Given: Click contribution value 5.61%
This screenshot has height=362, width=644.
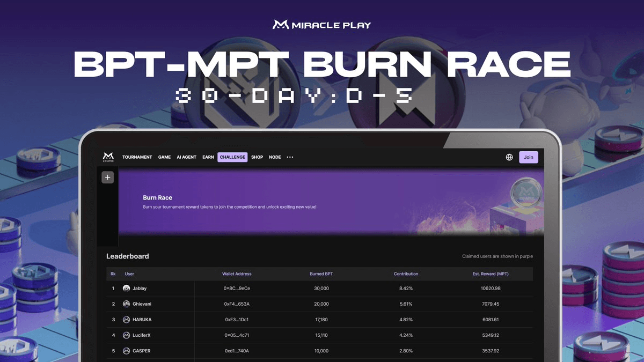Looking at the screenshot, I should pos(406,304).
